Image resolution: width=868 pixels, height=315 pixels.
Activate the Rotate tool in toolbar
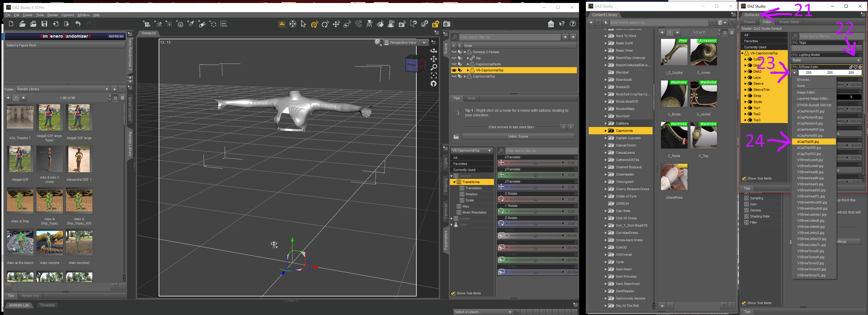pyautogui.click(x=325, y=24)
